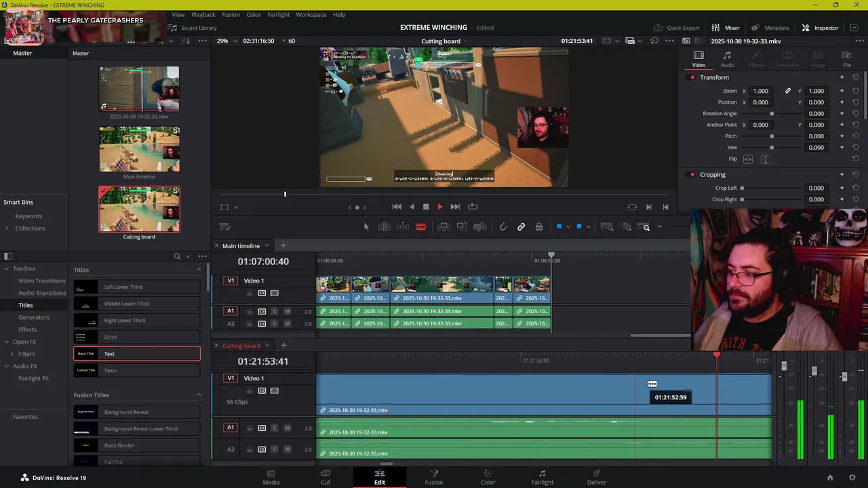
Task: Open the viewer zoom 29% dropdown
Action: tap(226, 41)
